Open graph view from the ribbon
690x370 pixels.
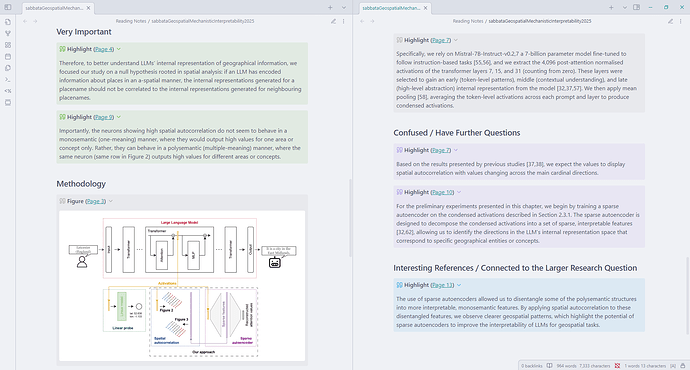tap(7, 33)
